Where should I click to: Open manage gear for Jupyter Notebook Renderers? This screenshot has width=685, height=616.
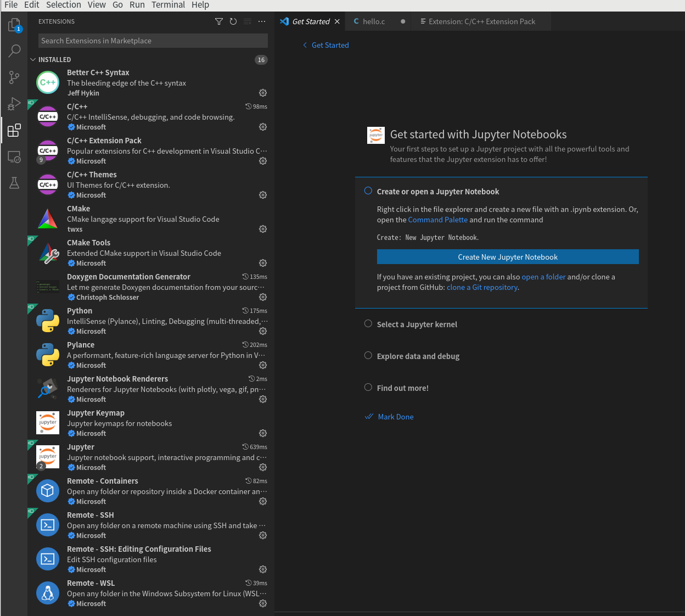tap(263, 399)
